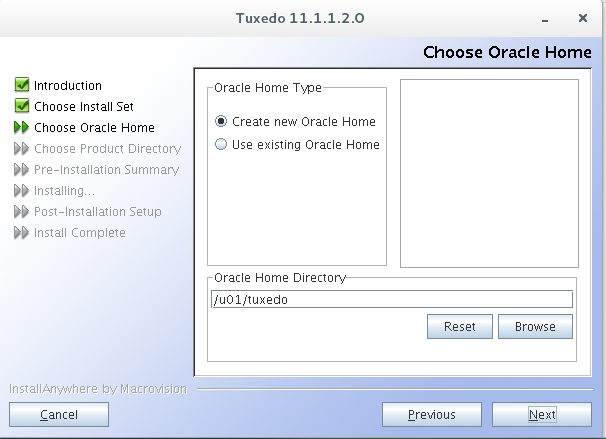Click gray arrow icon beside Installing...
The image size is (606, 439).
click(x=21, y=190)
